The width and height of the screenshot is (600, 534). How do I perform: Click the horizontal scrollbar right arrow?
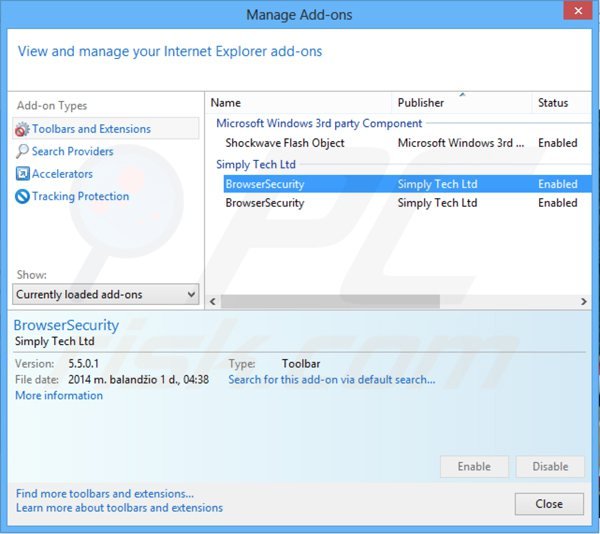coord(584,301)
